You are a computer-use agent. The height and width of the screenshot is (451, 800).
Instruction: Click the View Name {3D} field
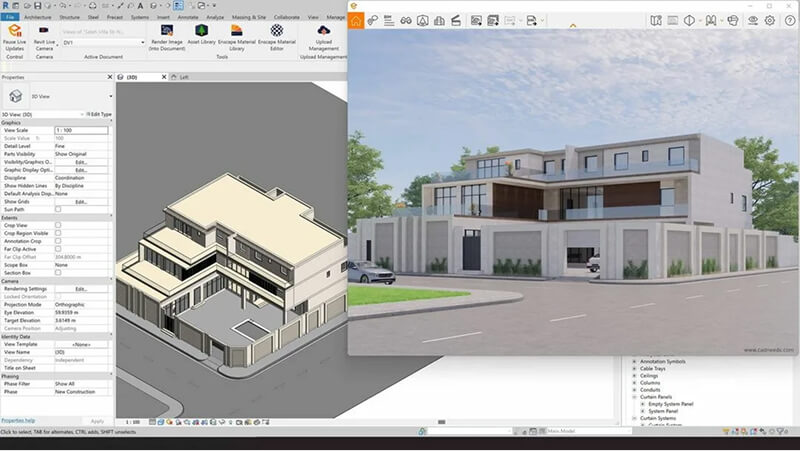pyautogui.click(x=81, y=353)
